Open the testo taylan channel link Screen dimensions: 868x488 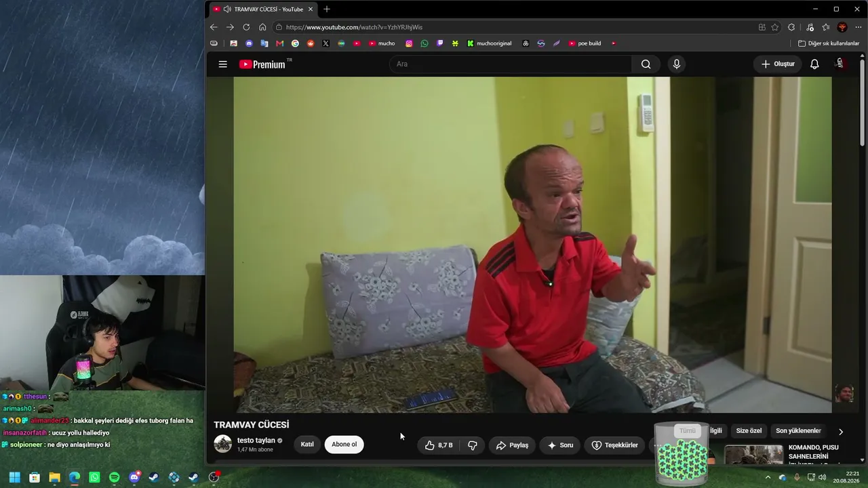(x=256, y=441)
